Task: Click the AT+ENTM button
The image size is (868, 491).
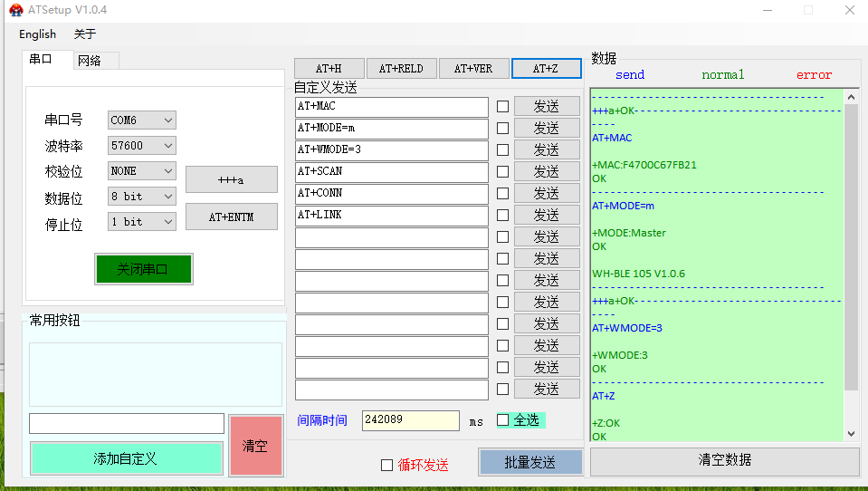Action: [231, 217]
